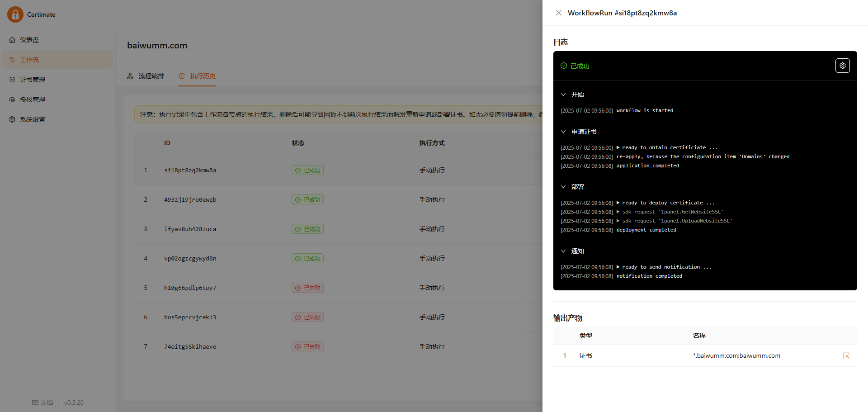Click the 证书管理 shield icon

pyautogui.click(x=12, y=80)
